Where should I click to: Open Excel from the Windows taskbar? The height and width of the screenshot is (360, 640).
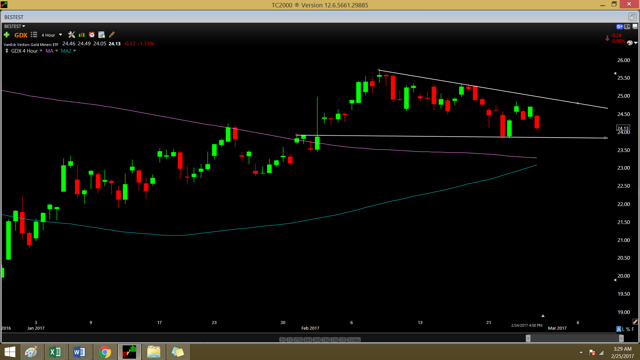point(55,352)
